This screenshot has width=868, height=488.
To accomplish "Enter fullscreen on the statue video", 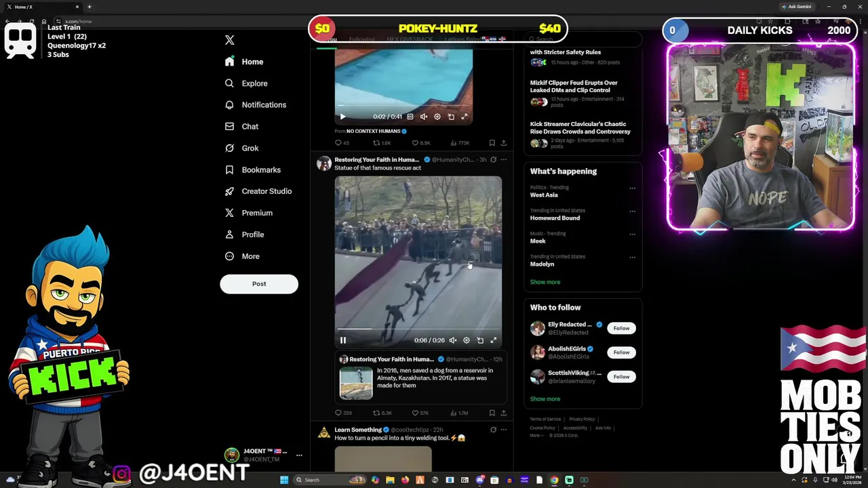I will coord(494,340).
